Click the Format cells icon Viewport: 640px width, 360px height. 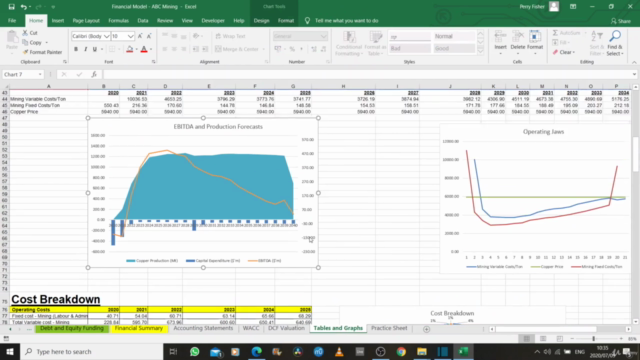click(535, 38)
